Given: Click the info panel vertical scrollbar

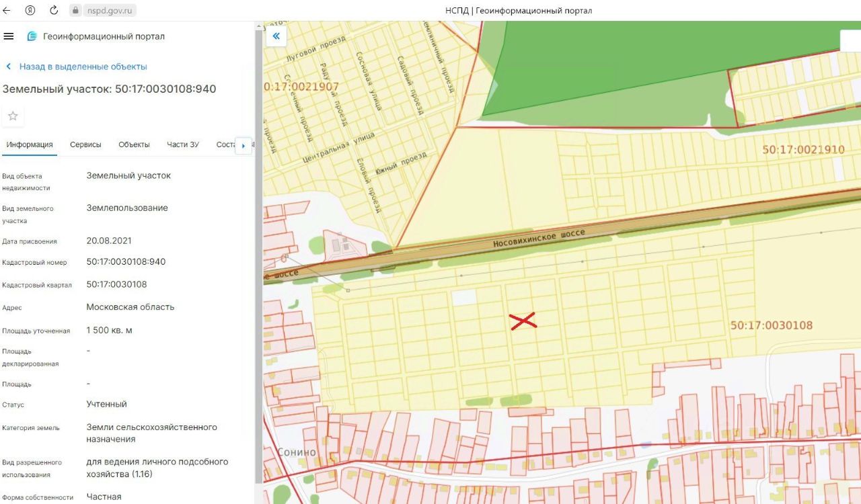Looking at the screenshot, I should pyautogui.click(x=258, y=255).
